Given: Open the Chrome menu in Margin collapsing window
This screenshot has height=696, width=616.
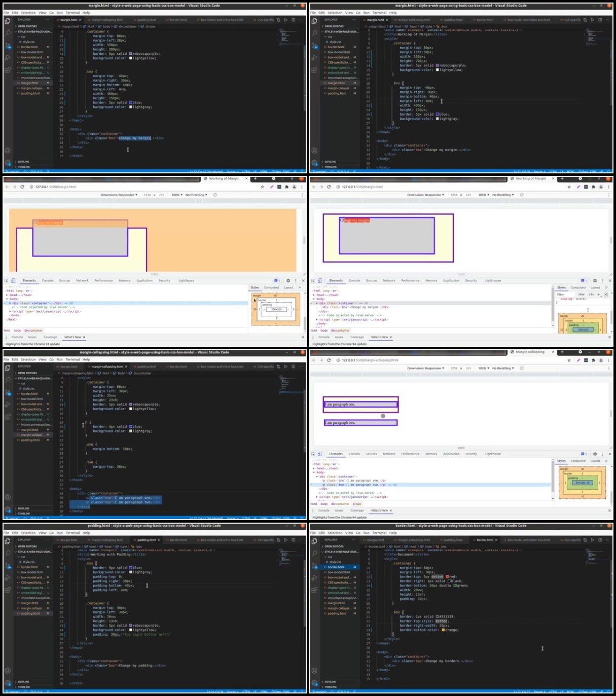Looking at the screenshot, I should click(609, 360).
